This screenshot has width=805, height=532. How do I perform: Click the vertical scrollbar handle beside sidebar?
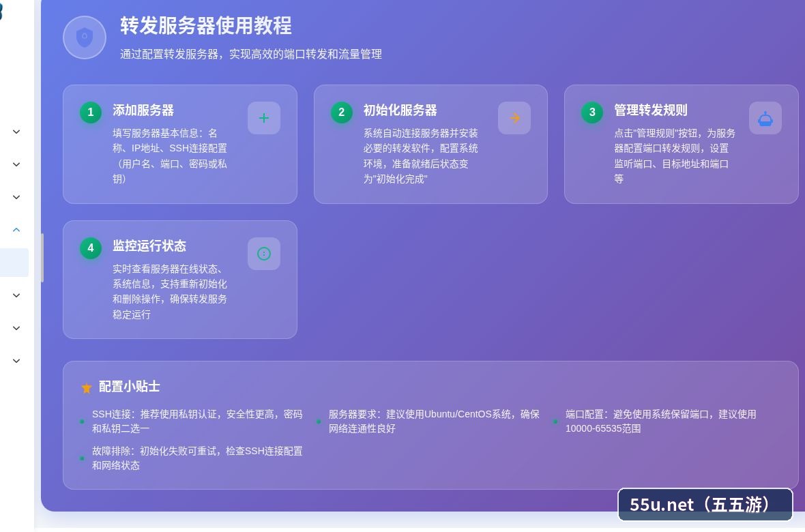pos(42,258)
